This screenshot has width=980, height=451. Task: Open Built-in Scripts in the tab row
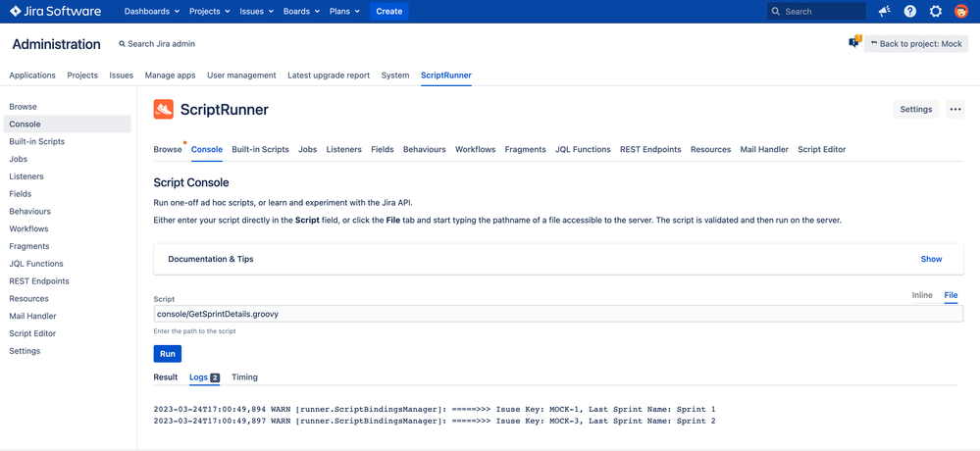point(260,149)
